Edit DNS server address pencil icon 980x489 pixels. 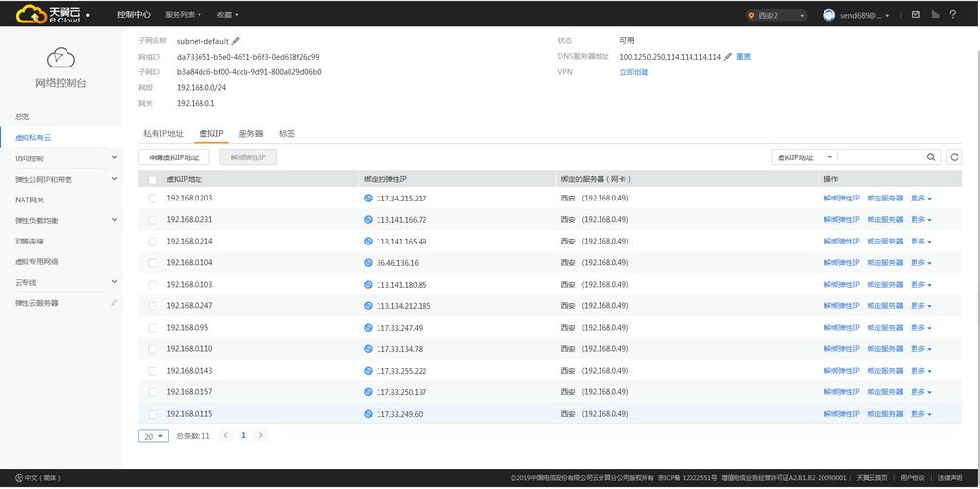point(728,57)
